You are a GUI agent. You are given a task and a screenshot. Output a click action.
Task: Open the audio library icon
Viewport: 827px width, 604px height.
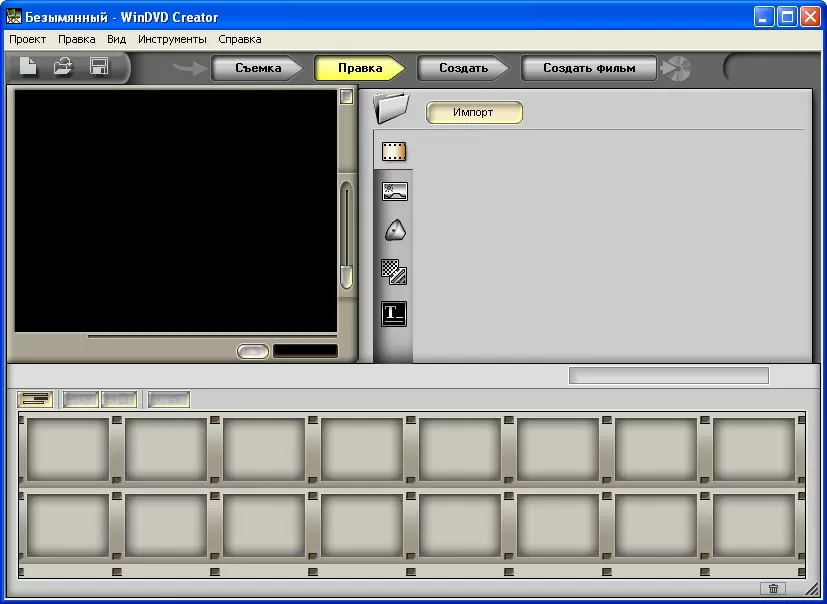pyautogui.click(x=394, y=231)
